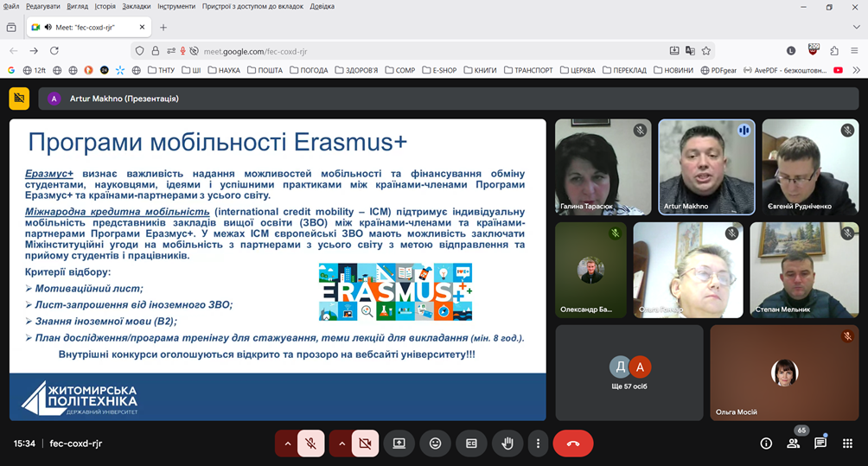The image size is (868, 466).
Task: Open the Meet activities grid icon
Action: [847, 444]
